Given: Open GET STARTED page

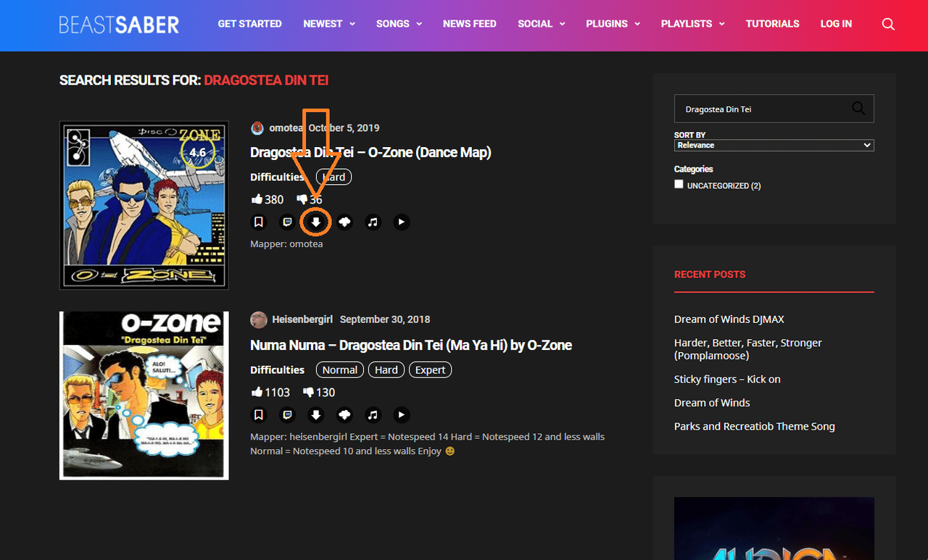Looking at the screenshot, I should pyautogui.click(x=249, y=24).
